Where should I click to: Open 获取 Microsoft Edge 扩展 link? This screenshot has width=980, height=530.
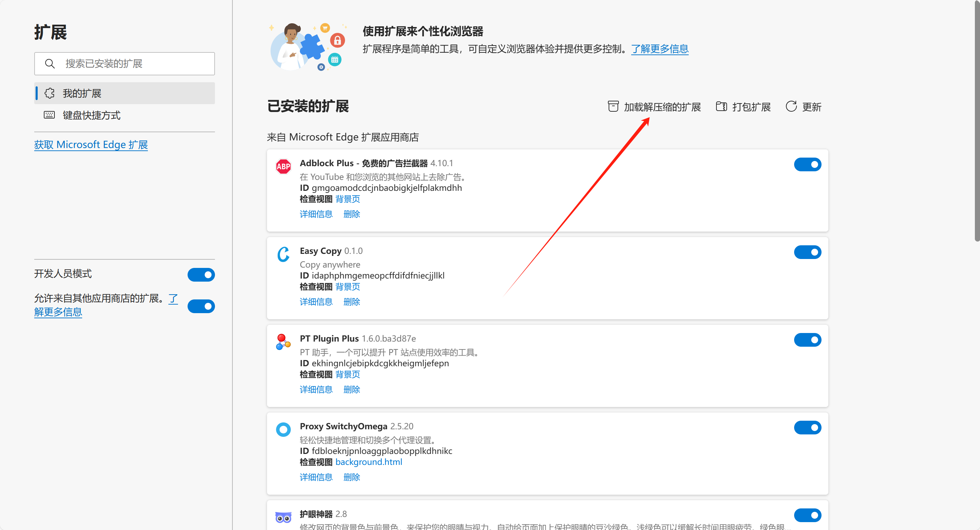(91, 145)
